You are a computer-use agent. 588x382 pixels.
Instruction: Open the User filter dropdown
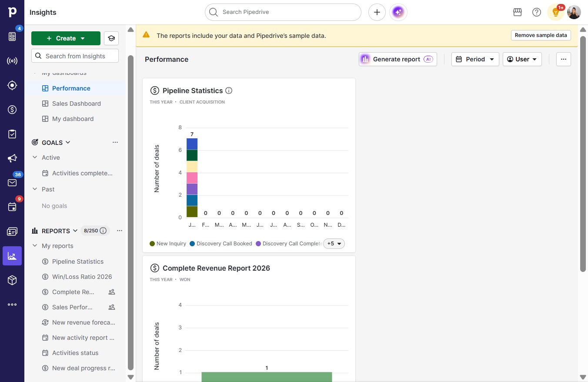pyautogui.click(x=522, y=59)
